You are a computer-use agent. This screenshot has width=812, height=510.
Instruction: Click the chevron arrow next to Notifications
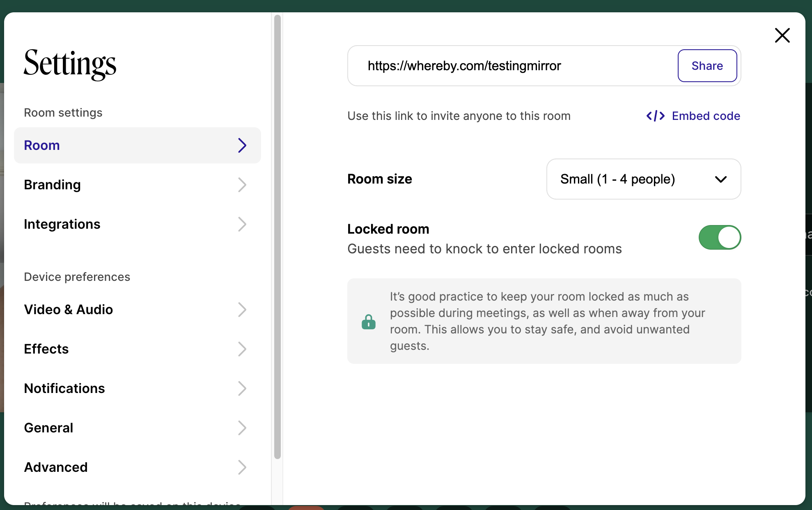point(242,388)
